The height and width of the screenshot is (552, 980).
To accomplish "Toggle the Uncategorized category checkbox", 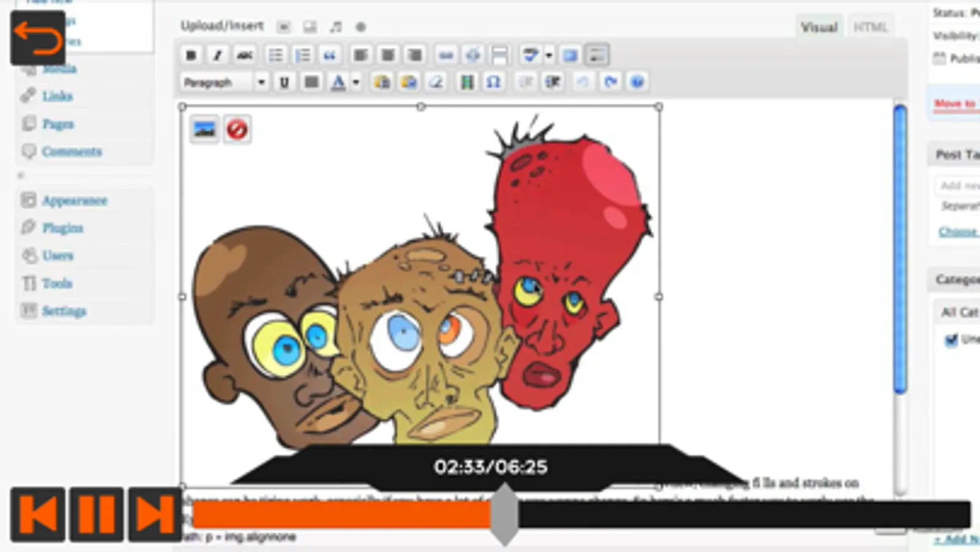I will point(951,339).
